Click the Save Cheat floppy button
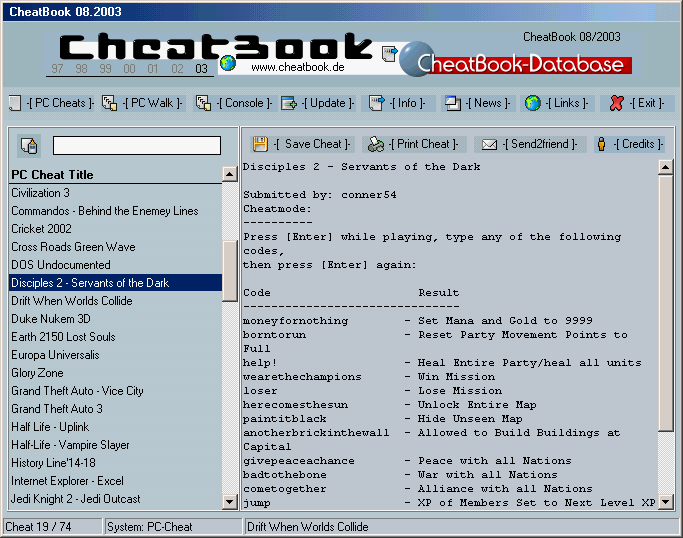This screenshot has width=683, height=538. click(x=260, y=144)
